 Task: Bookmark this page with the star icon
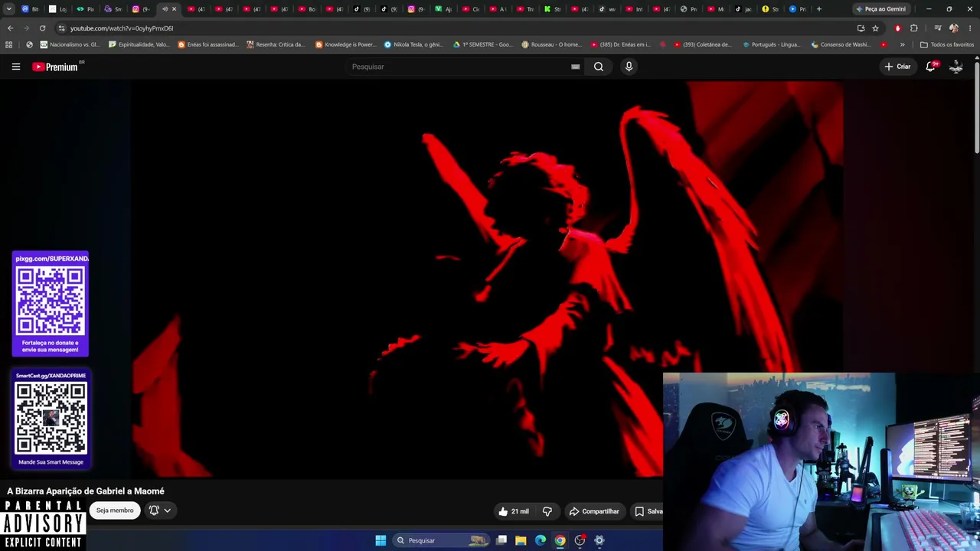pos(875,28)
